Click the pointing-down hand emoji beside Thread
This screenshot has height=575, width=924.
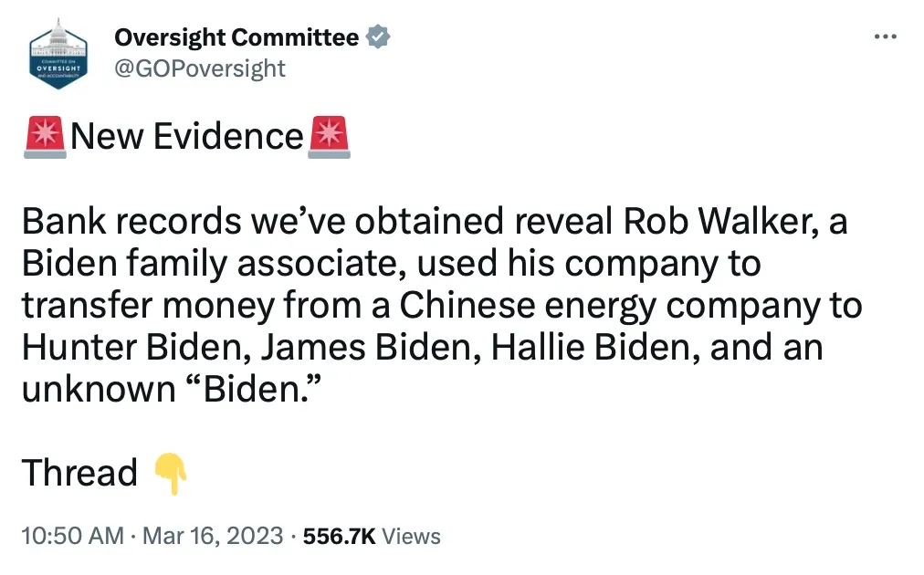pos(171,474)
